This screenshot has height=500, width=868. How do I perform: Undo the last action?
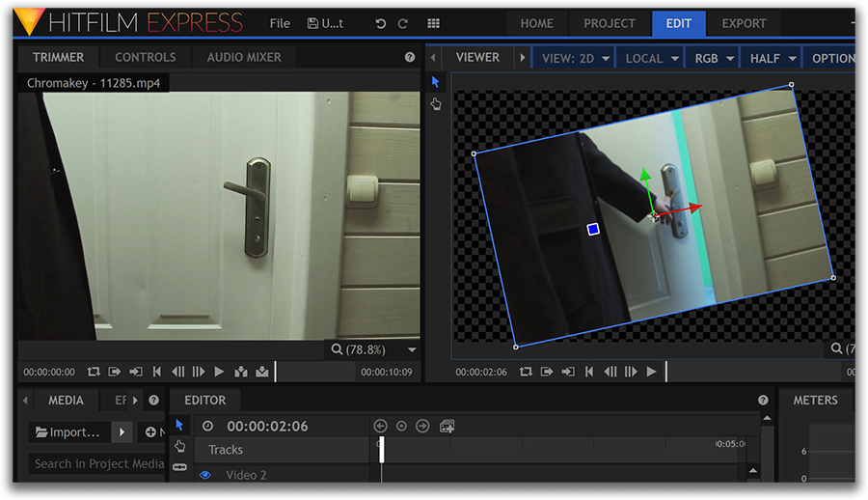380,23
